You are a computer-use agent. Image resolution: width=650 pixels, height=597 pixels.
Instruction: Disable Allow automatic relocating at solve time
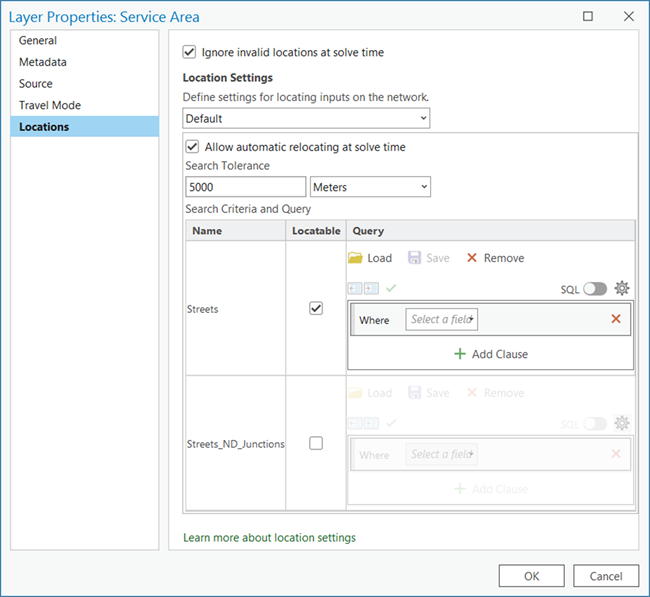coord(193,147)
